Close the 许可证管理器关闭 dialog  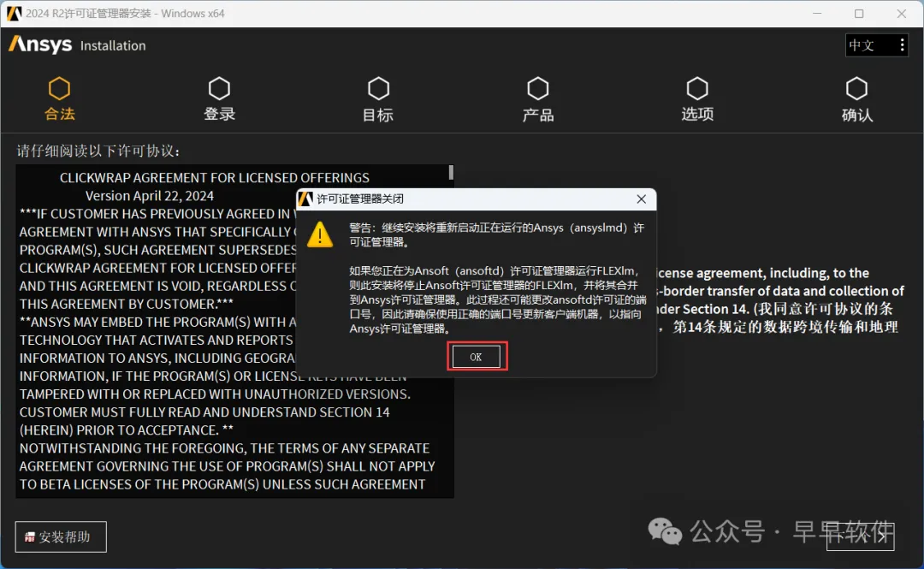pos(641,199)
